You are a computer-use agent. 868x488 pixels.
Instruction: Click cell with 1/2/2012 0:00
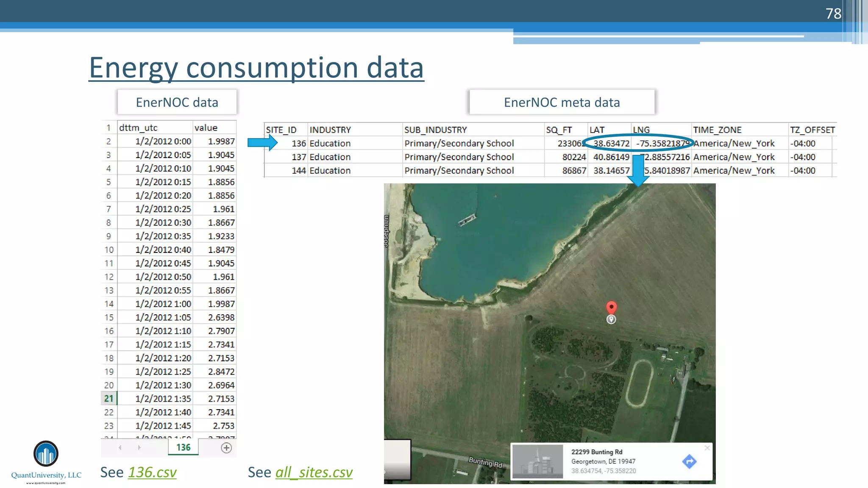(155, 141)
